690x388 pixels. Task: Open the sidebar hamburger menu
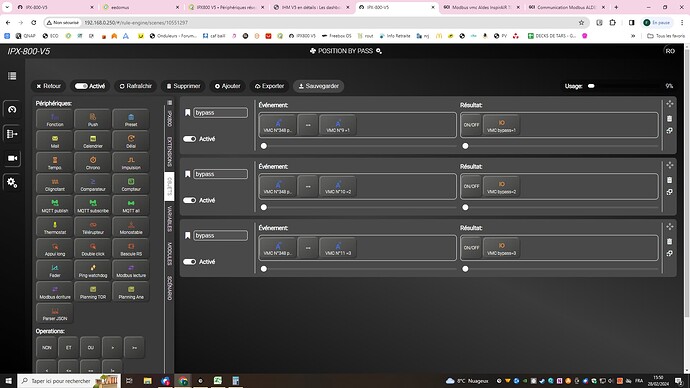pyautogui.click(x=12, y=76)
